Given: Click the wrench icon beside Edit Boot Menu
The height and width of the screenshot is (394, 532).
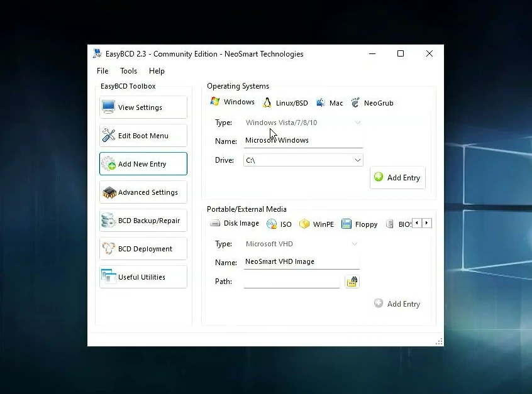Looking at the screenshot, I should coord(109,136).
